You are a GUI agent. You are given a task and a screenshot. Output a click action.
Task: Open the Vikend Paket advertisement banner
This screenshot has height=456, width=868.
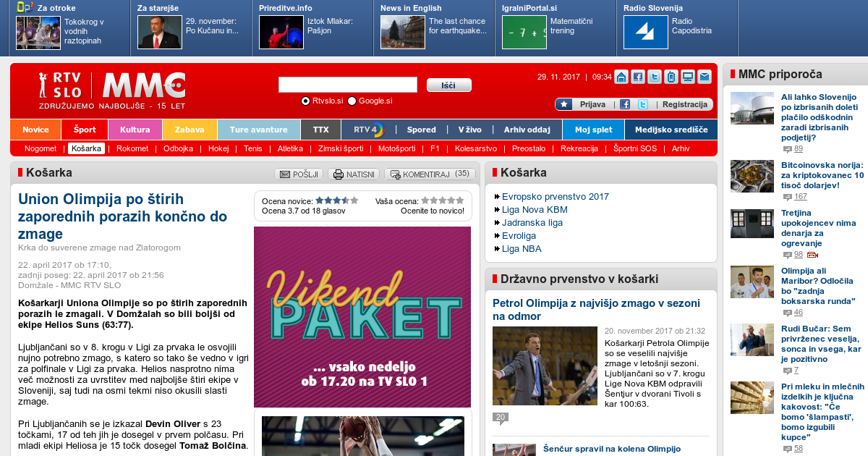pos(362,317)
